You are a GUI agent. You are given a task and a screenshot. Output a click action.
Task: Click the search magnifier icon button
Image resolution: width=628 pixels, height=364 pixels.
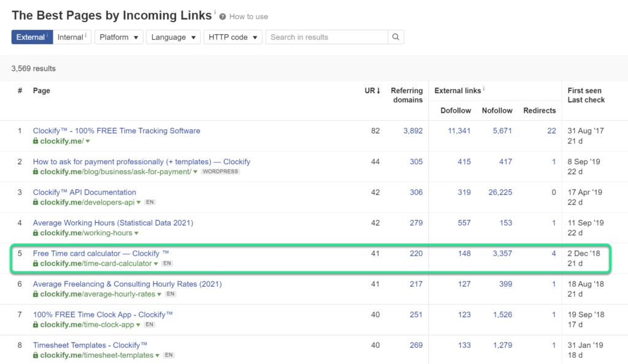396,37
